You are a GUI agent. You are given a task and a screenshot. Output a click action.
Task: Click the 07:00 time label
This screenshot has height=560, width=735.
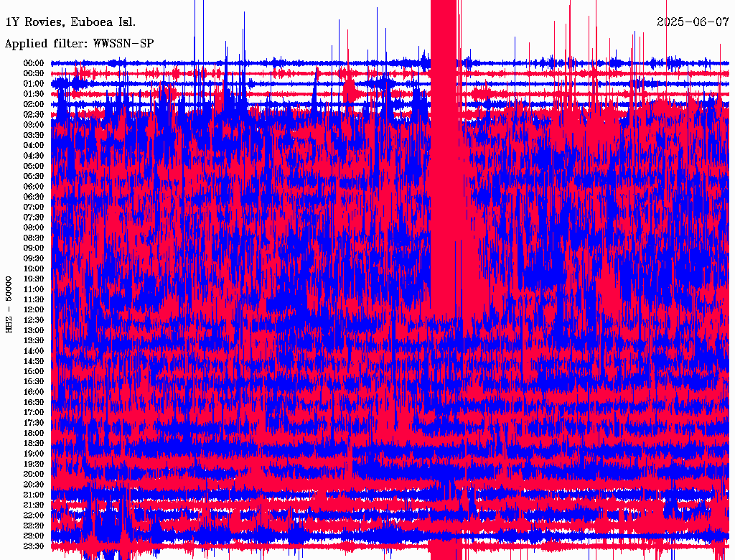[x=34, y=207]
